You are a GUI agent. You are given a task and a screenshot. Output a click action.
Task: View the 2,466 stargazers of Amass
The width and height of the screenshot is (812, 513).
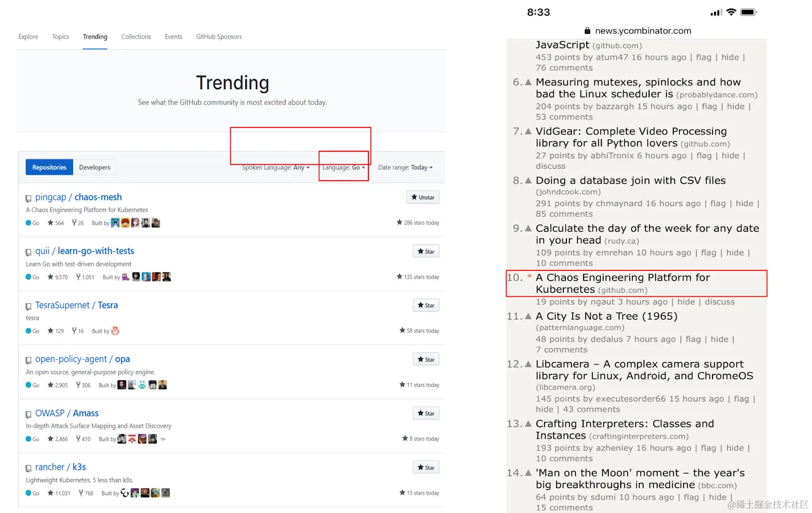[58, 439]
